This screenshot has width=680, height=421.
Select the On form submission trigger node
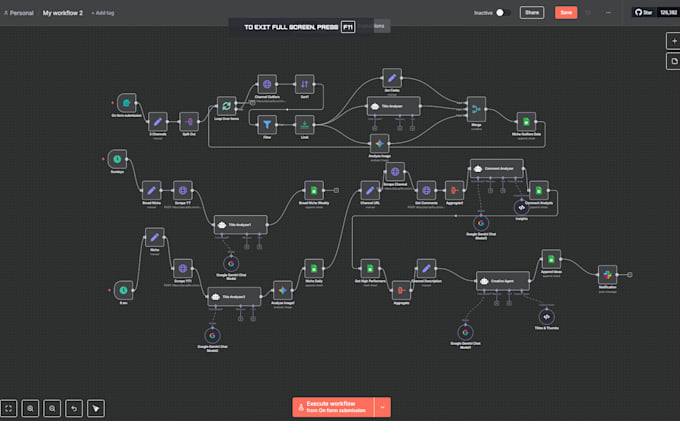coord(126,103)
